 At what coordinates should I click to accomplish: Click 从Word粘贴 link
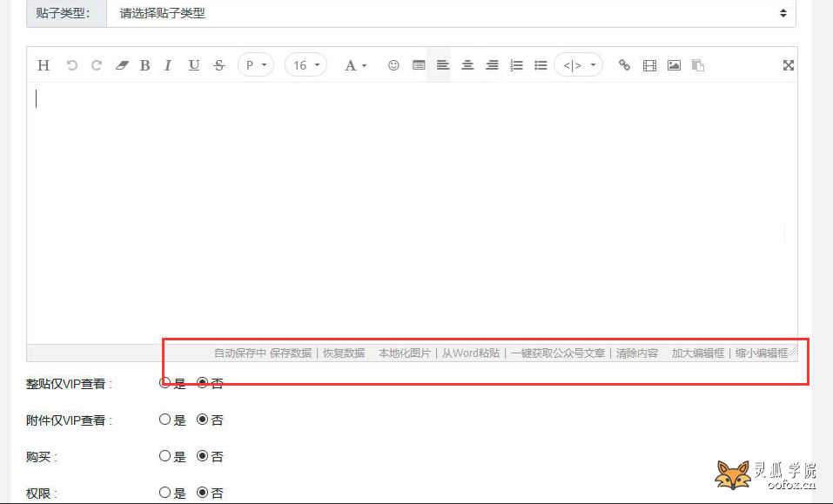(x=470, y=353)
